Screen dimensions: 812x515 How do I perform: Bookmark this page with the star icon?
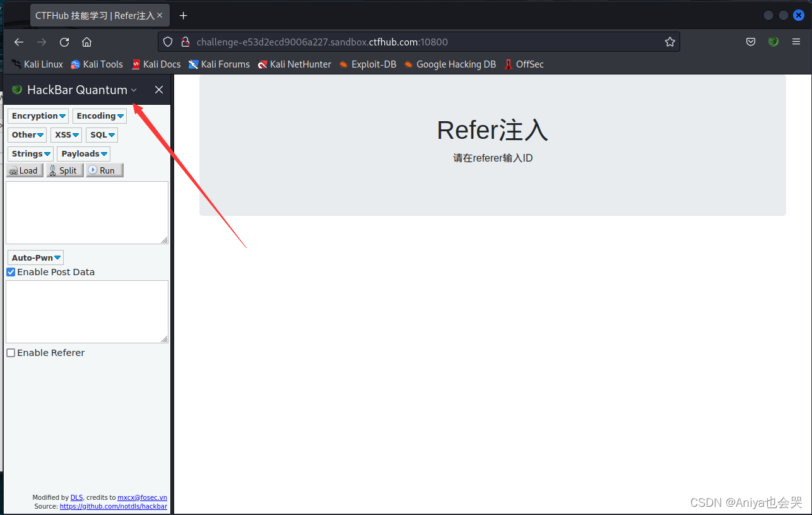coord(669,42)
